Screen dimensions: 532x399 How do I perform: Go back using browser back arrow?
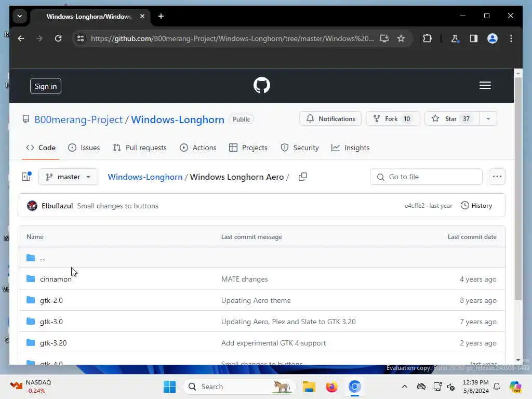pyautogui.click(x=21, y=38)
